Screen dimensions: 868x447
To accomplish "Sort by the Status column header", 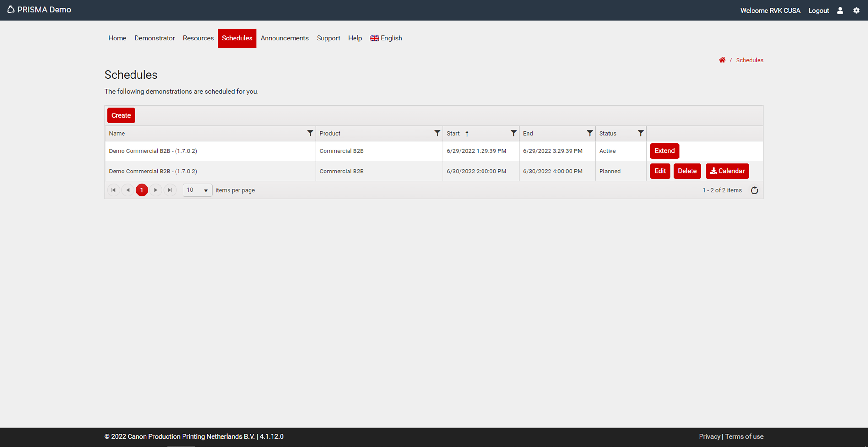I will (608, 133).
